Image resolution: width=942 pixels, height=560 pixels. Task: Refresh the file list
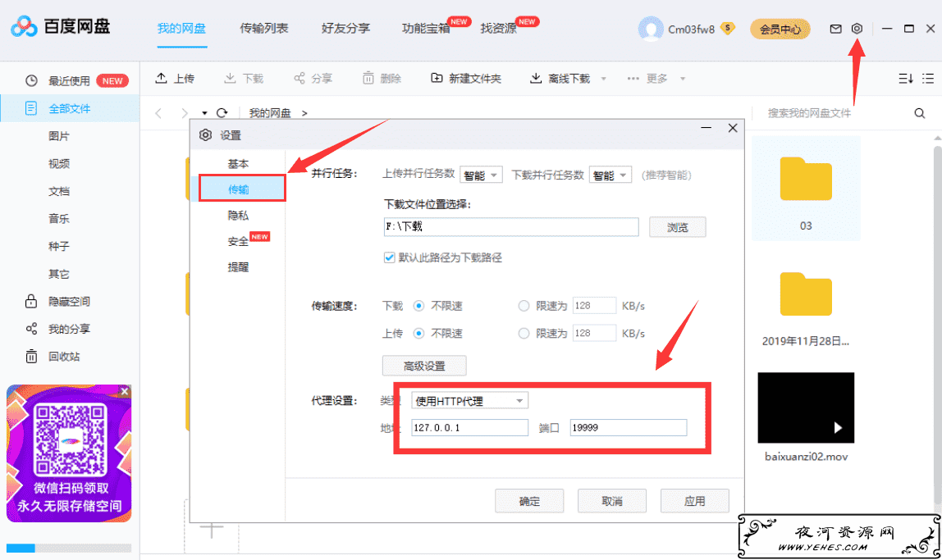(x=222, y=113)
